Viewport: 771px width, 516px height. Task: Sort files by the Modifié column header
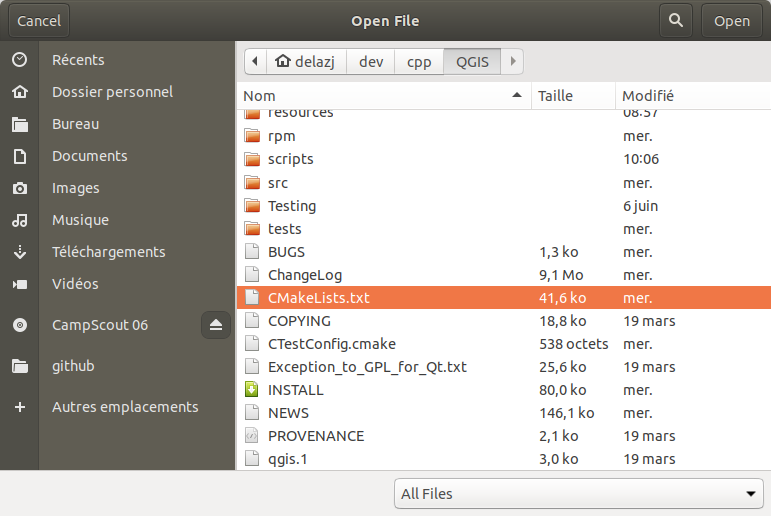pos(690,96)
